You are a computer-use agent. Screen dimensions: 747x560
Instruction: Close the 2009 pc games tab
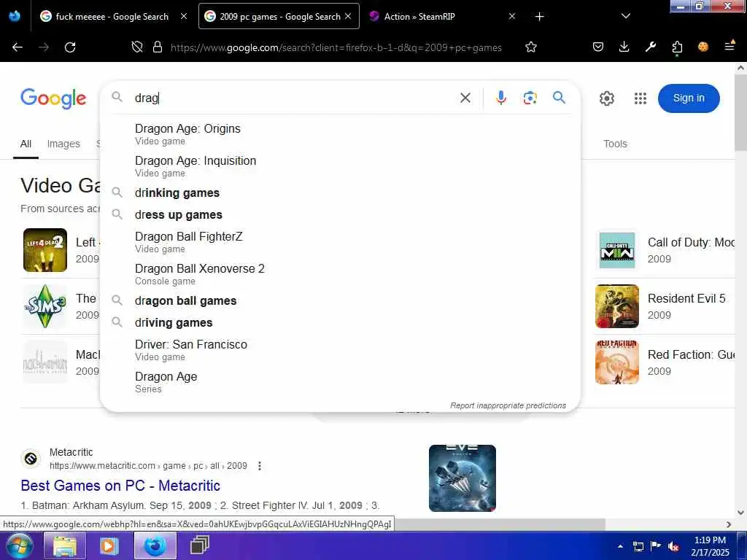[348, 16]
